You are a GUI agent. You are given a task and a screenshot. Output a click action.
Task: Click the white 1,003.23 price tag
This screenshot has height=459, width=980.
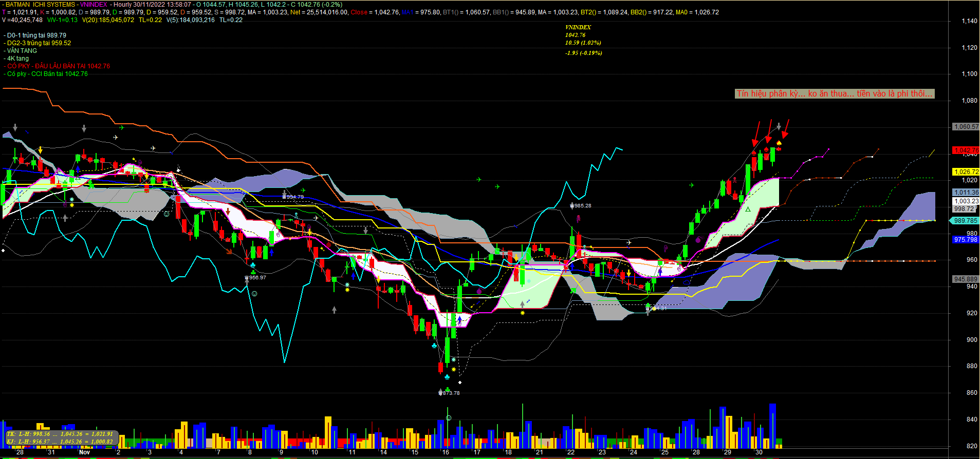966,201
